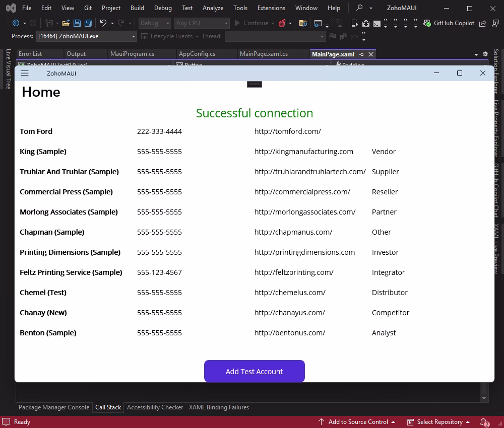This screenshot has width=504, height=428.
Task: Click the http://tomford.com/ website text
Action: [288, 131]
